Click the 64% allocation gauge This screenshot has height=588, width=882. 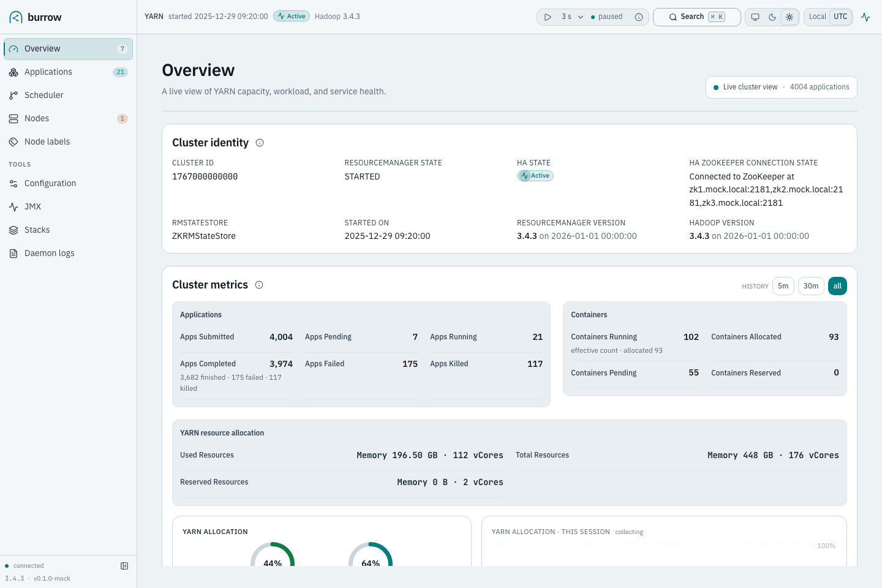tap(371, 554)
